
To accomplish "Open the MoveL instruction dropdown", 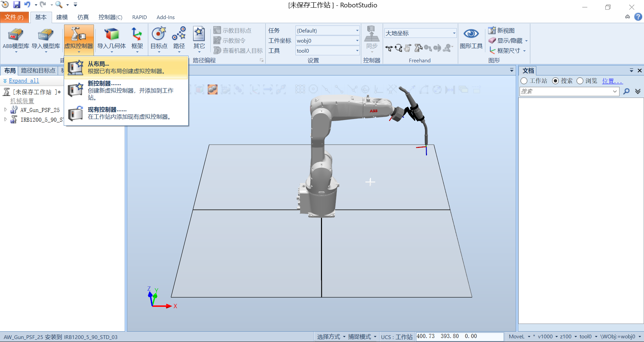I will click(x=520, y=337).
